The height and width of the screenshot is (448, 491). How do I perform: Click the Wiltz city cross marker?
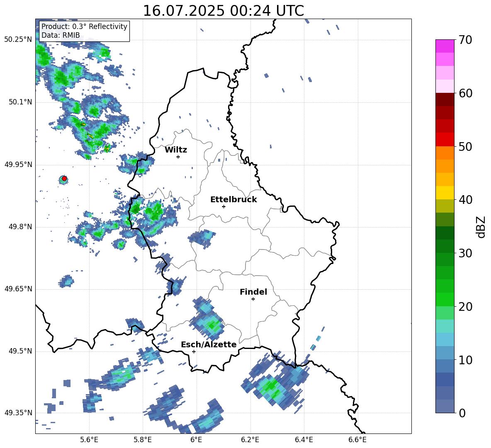pos(178,157)
